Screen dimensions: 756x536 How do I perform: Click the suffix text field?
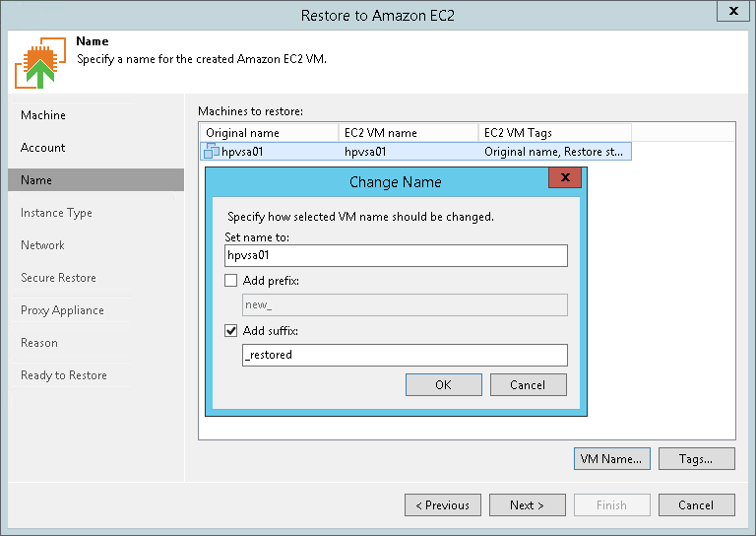coord(405,355)
